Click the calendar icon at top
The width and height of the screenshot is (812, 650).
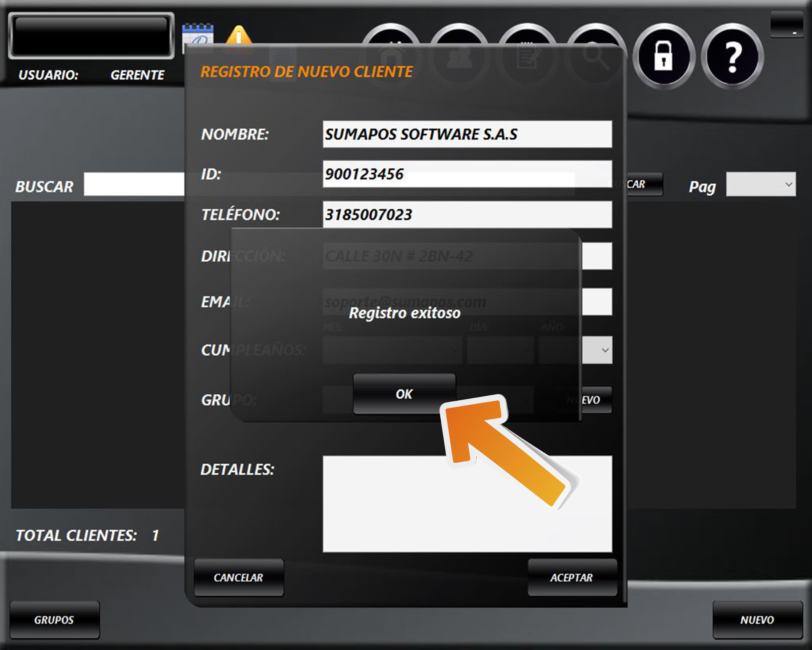198,35
